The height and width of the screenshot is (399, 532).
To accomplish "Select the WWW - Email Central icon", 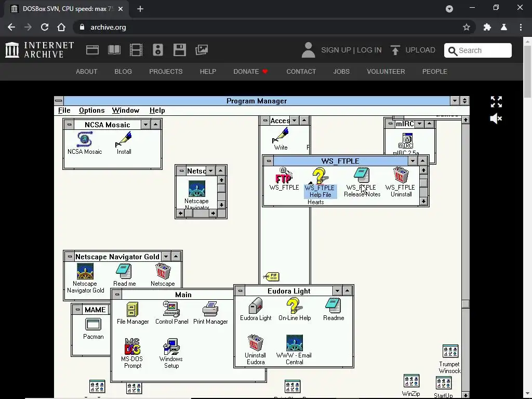I will click(x=294, y=343).
